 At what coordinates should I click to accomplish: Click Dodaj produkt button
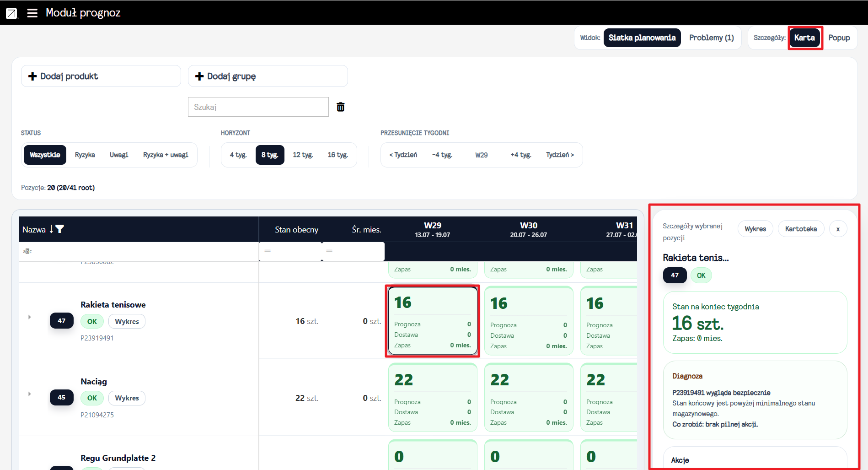point(101,76)
